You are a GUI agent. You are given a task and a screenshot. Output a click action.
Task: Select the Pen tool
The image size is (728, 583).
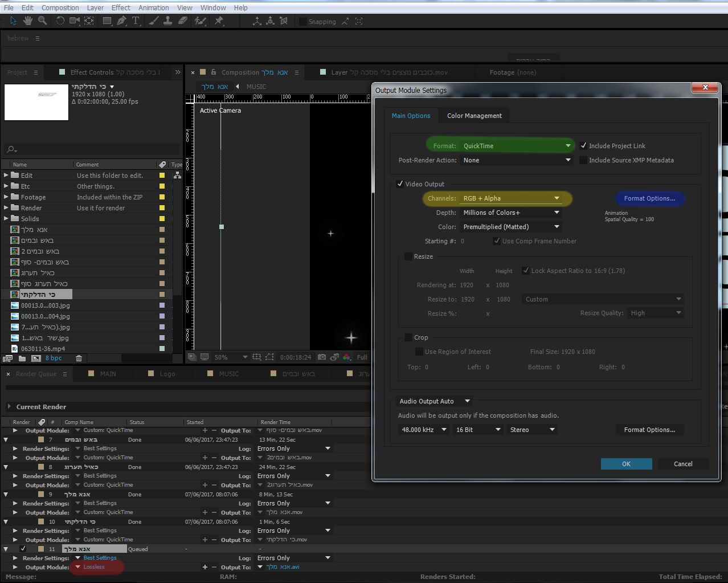(x=121, y=21)
